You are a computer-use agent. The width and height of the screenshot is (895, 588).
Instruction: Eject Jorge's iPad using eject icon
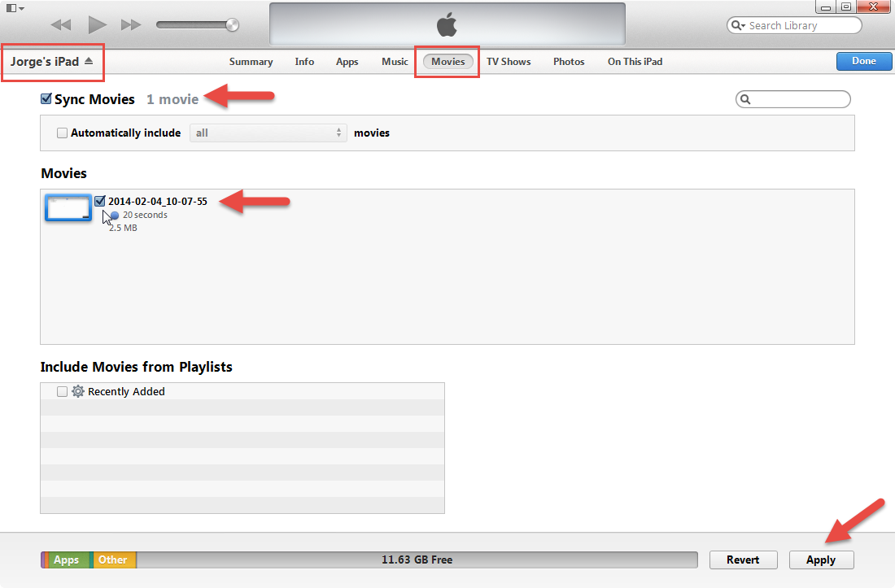tap(89, 61)
